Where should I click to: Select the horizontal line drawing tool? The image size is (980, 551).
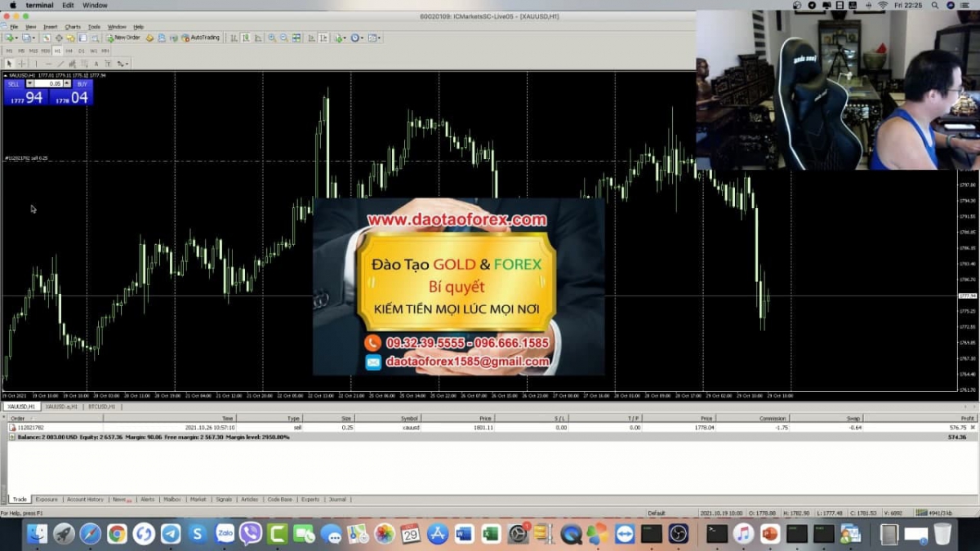coord(49,64)
